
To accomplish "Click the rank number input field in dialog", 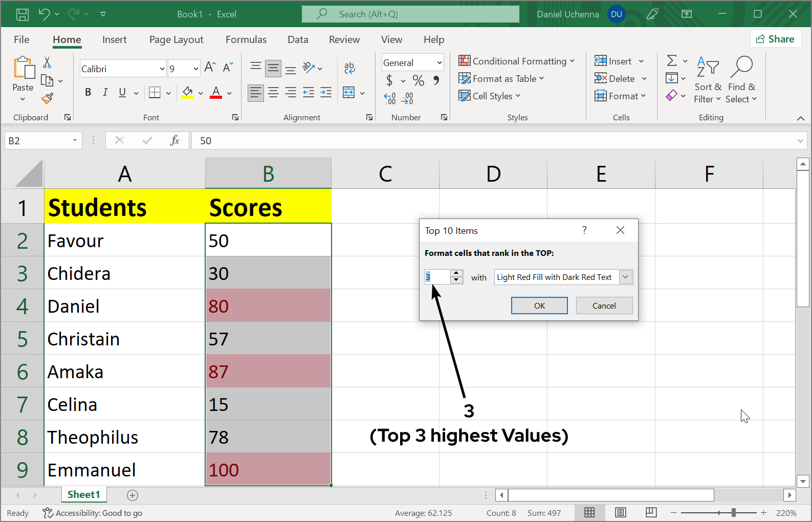I will [437, 277].
